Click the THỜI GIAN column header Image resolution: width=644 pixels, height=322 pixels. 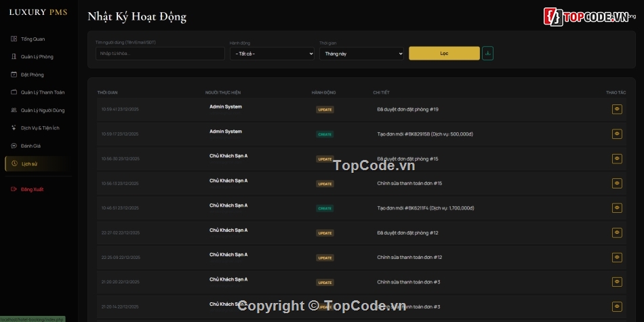pos(107,93)
